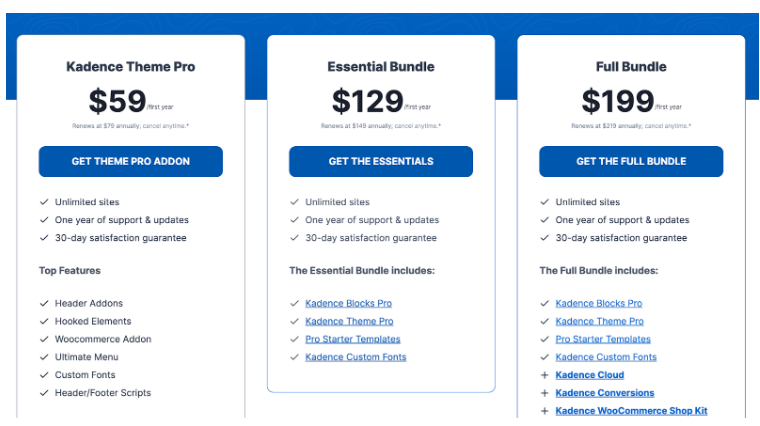This screenshot has width=760, height=426.
Task: Click the plus icon beside Kadence Conversions
Action: click(544, 393)
